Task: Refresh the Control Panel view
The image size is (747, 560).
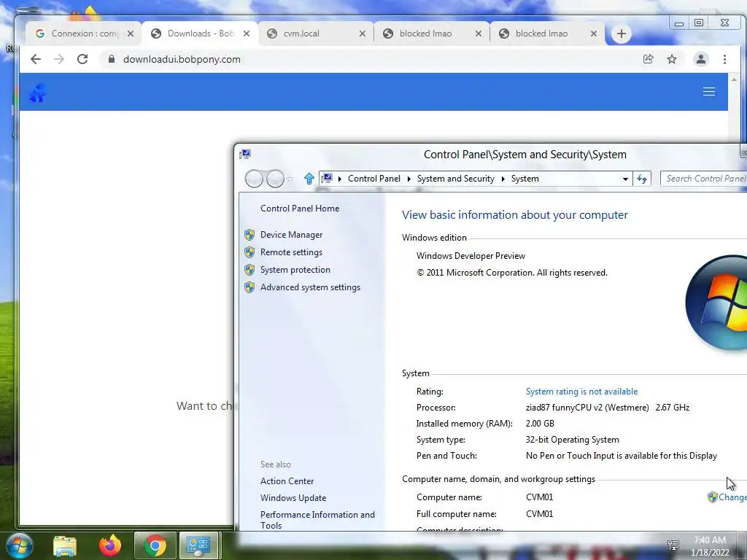Action: [642, 179]
